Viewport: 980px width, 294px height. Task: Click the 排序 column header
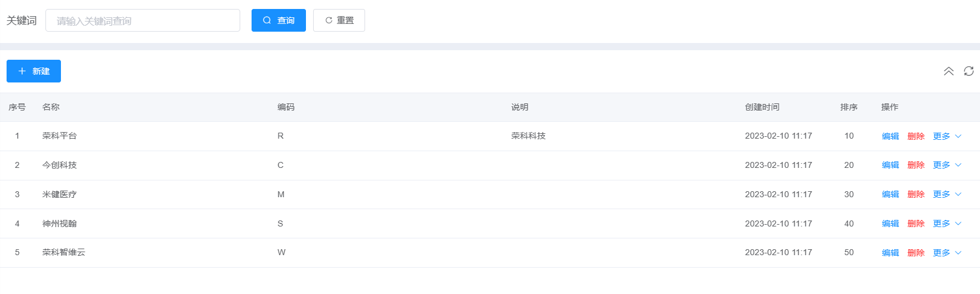pyautogui.click(x=849, y=107)
